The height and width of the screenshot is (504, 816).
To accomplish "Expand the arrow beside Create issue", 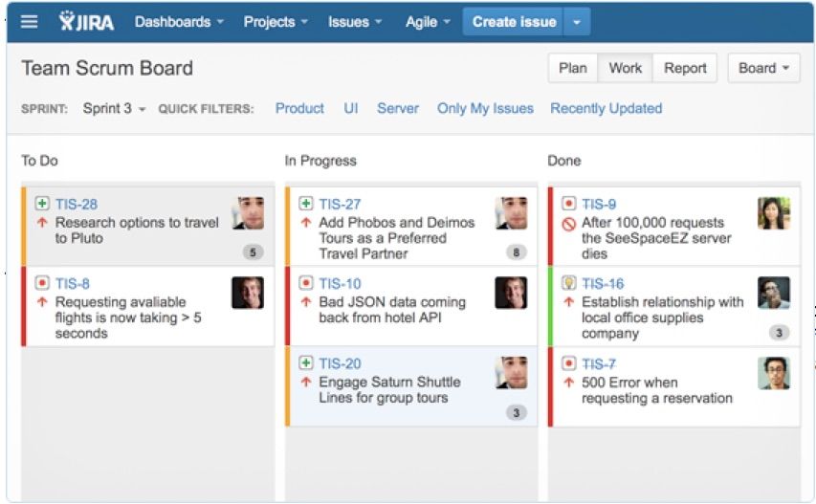I will click(577, 22).
